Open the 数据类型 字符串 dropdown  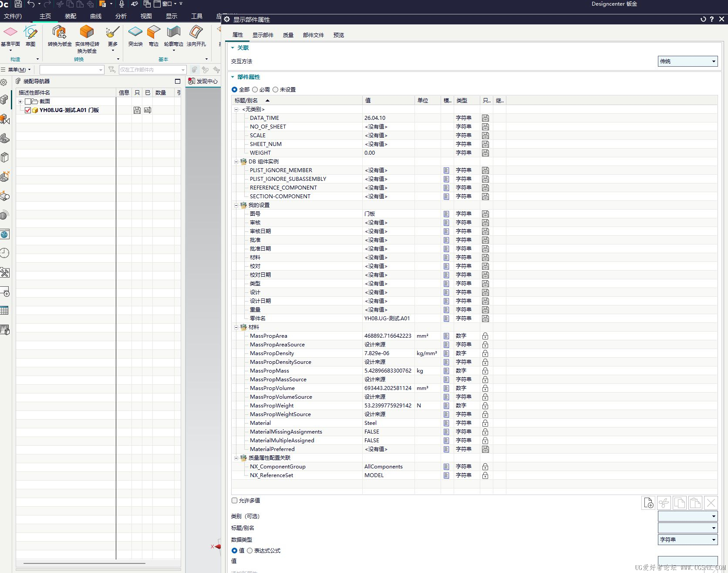tap(688, 539)
